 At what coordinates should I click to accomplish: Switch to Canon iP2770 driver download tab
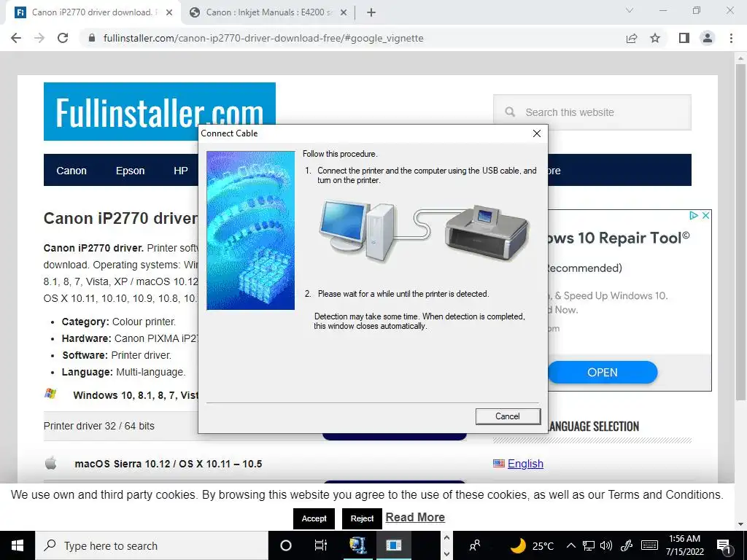(93, 12)
